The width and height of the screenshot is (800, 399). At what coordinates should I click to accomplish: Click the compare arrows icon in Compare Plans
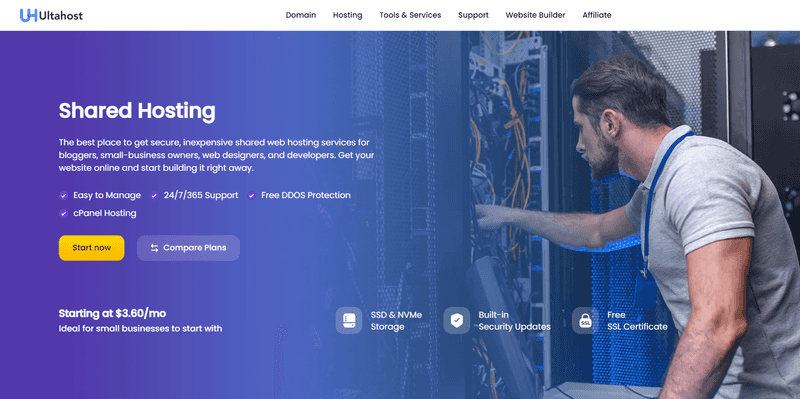(x=155, y=248)
